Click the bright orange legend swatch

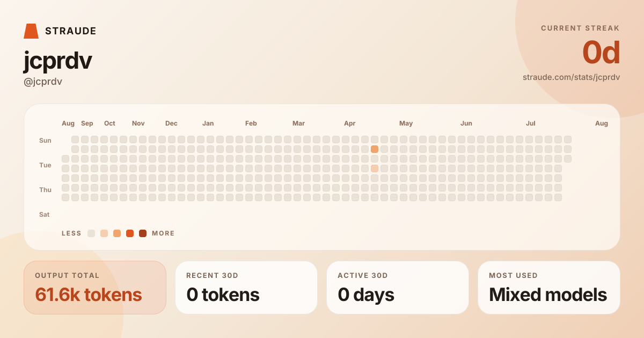pyautogui.click(x=130, y=233)
